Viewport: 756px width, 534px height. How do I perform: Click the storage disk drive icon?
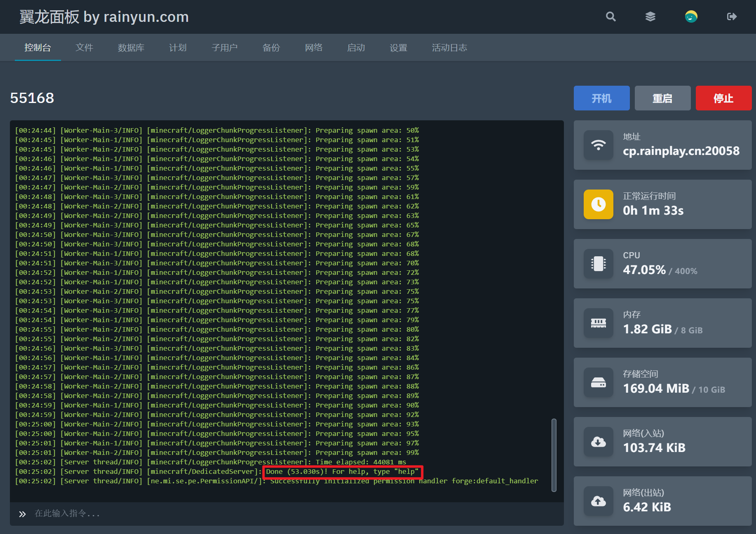point(599,382)
